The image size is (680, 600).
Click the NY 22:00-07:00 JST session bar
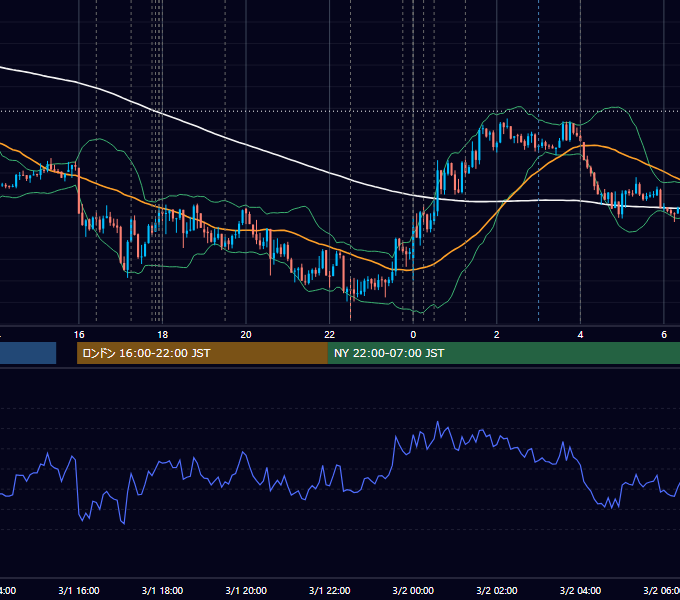tap(503, 353)
